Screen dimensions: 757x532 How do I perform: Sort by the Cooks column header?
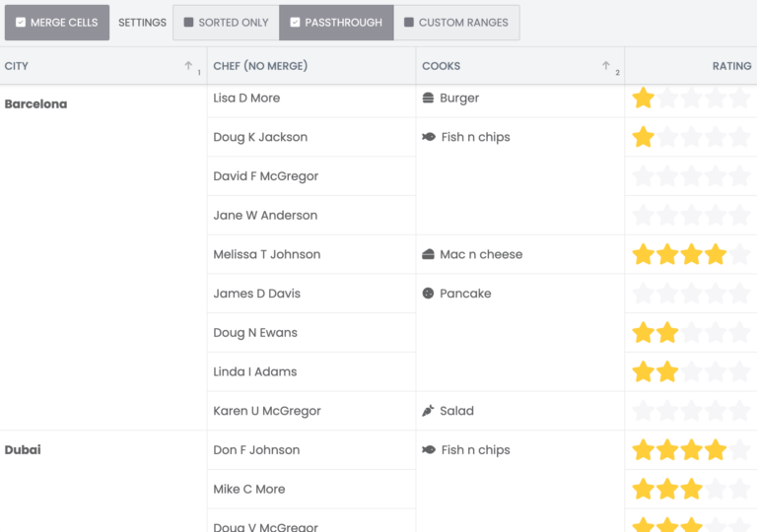point(520,66)
